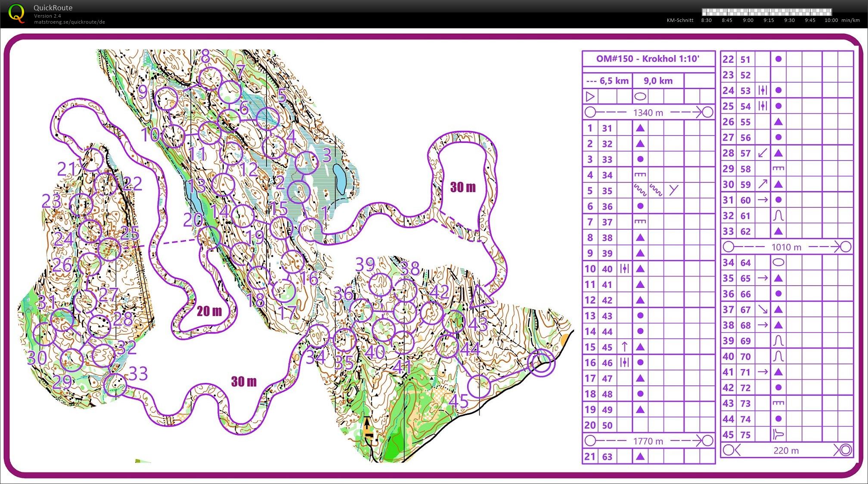The height and width of the screenshot is (484, 868).
Task: Click control circle 8 on the map
Action: (211, 78)
